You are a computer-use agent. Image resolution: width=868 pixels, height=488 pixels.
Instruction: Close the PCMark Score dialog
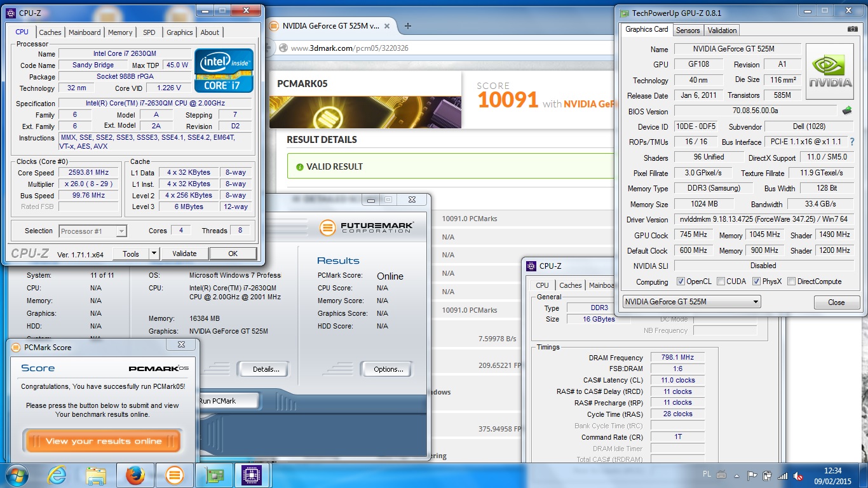181,344
